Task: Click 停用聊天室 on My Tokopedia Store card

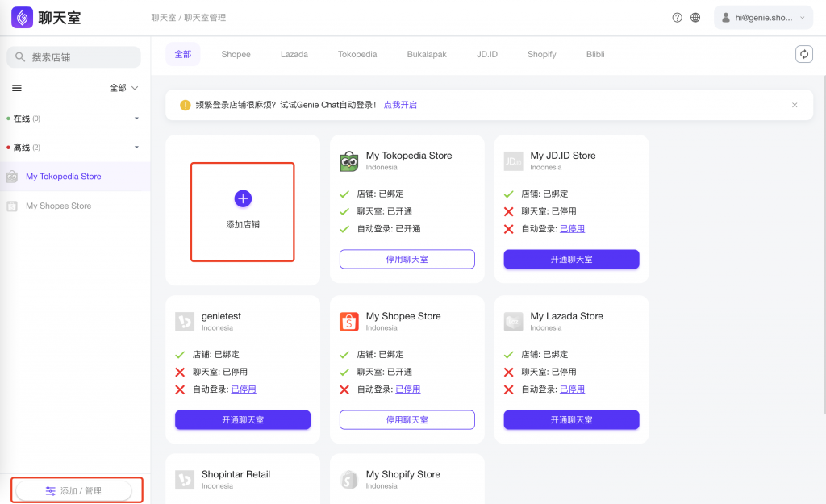Action: [x=407, y=259]
